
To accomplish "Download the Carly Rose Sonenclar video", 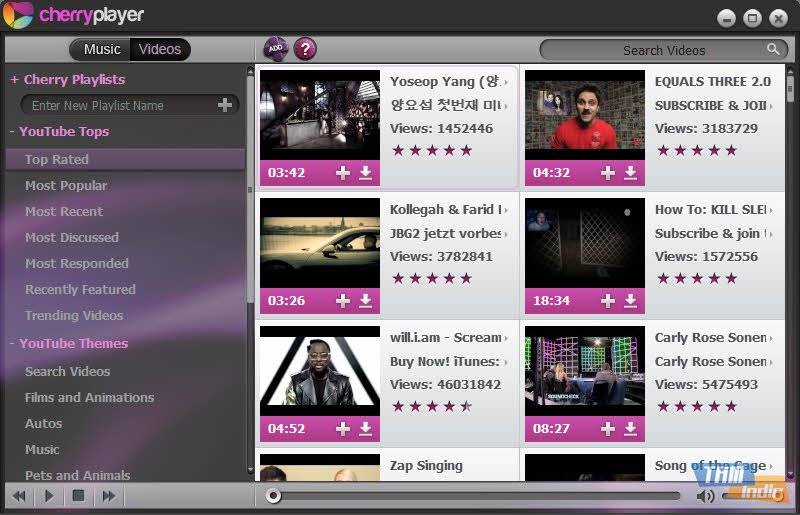I will click(x=631, y=429).
